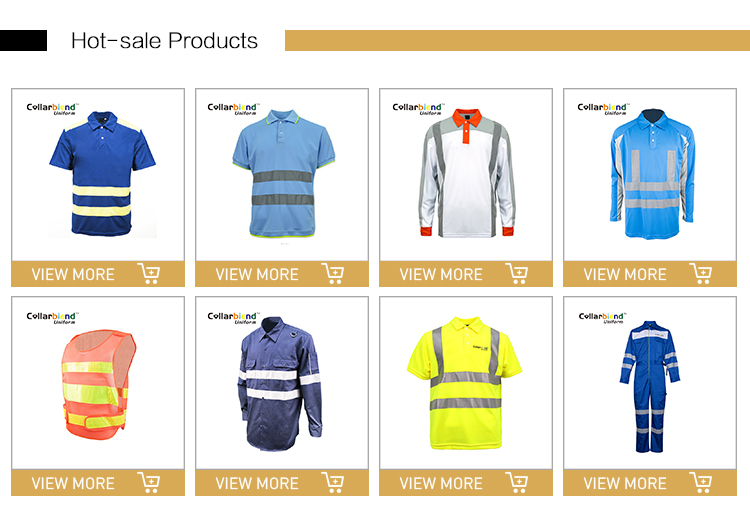
Task: Open the navy blue polo product image
Action: pyautogui.click(x=102, y=174)
